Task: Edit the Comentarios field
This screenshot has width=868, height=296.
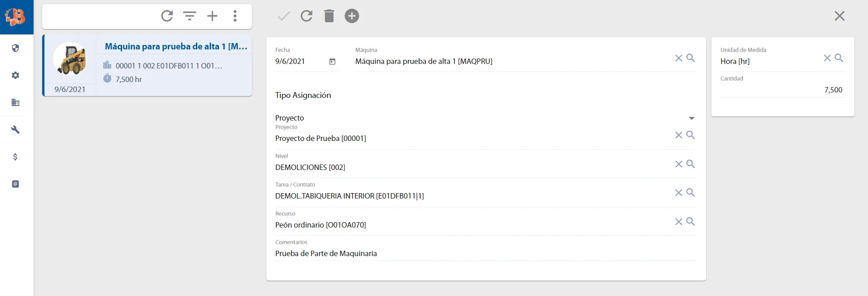Action: point(485,253)
